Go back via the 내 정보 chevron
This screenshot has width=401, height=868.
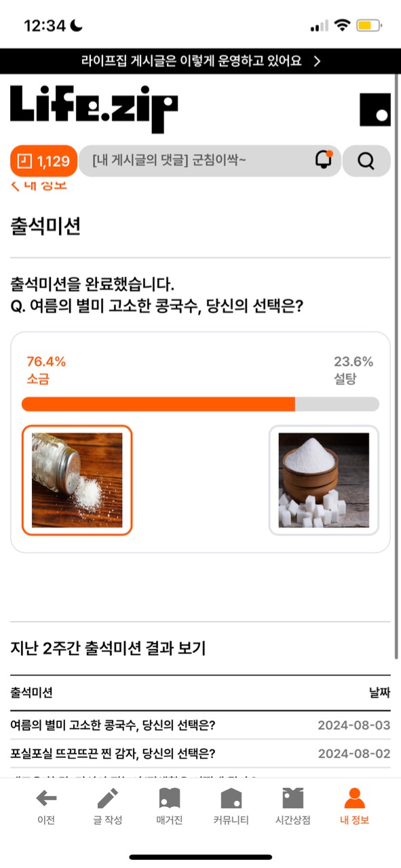click(39, 184)
